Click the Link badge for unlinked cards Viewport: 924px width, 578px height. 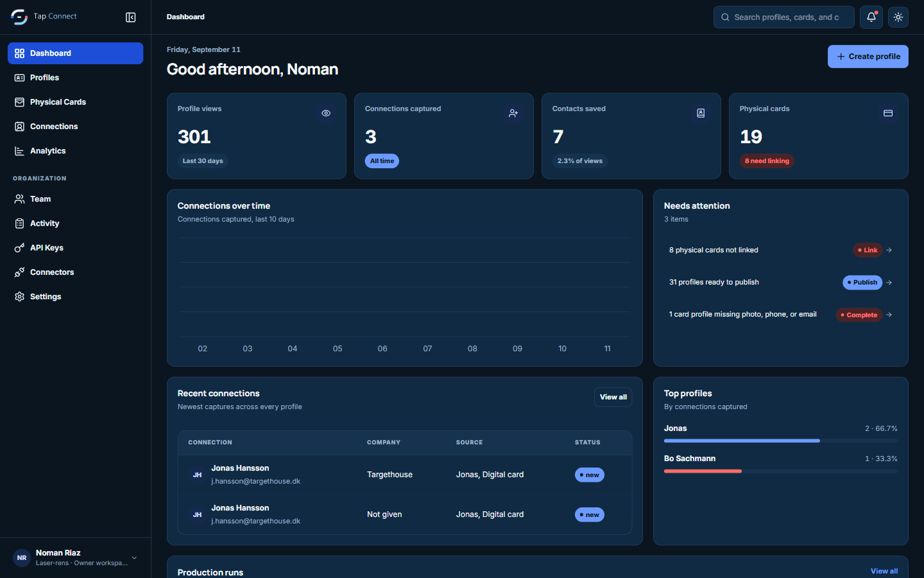click(x=868, y=250)
